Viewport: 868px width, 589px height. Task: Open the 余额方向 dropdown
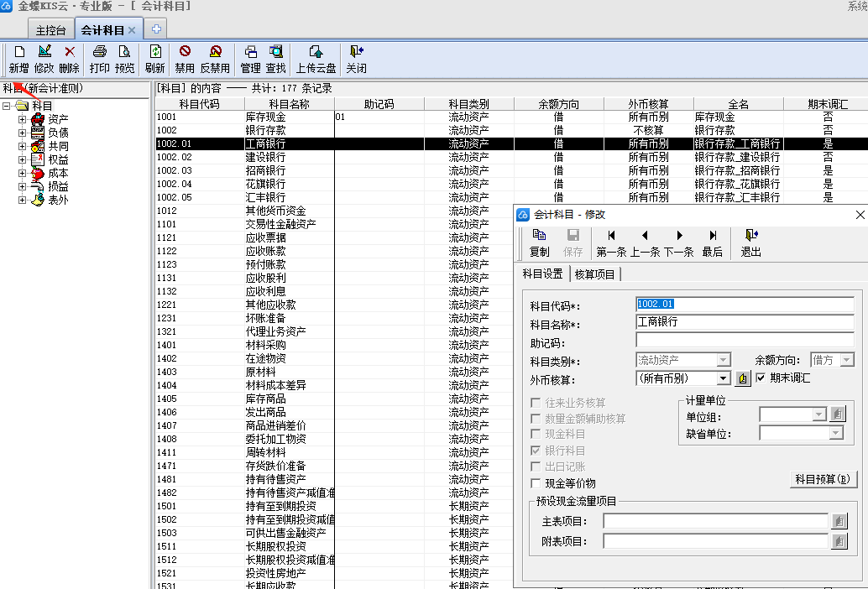click(x=847, y=360)
